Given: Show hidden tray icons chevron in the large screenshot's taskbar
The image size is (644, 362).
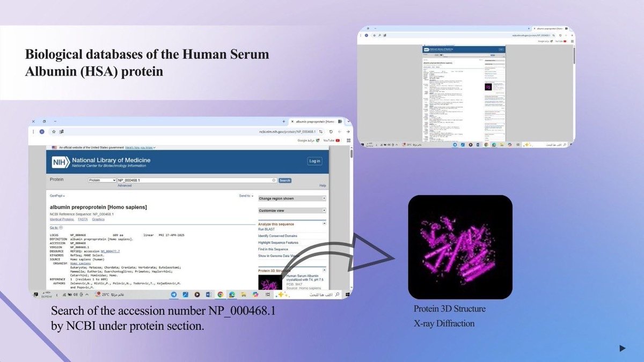Looking at the screenshot, I should point(87,294).
